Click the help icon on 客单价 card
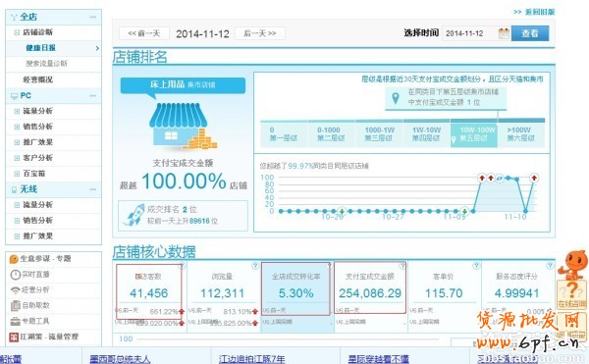Image resolution: width=589 pixels, height=364 pixels. point(476,266)
